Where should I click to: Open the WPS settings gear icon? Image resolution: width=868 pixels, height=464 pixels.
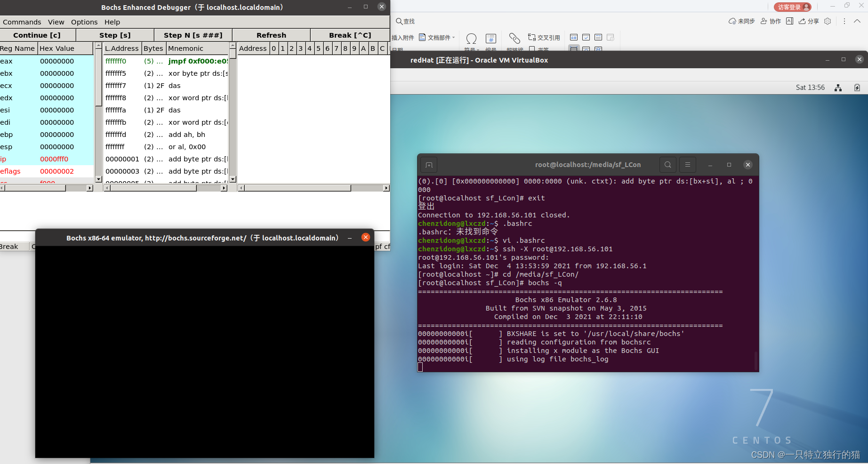click(828, 21)
